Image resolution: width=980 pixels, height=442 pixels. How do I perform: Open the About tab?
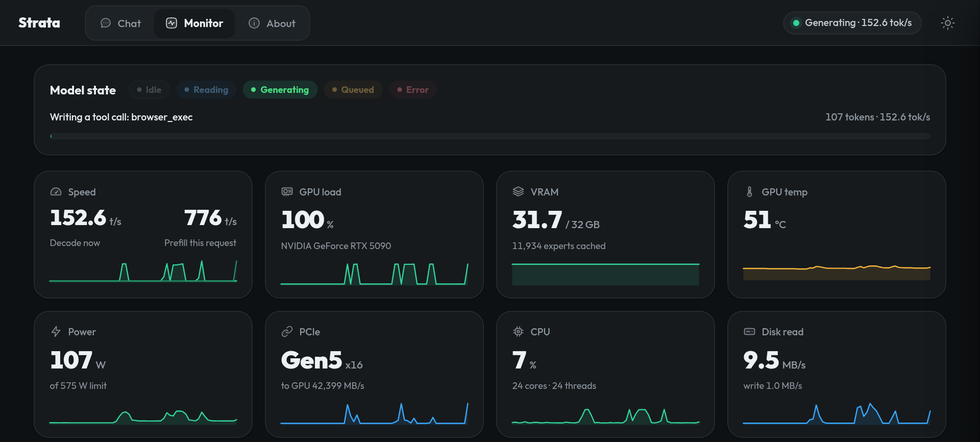pos(272,23)
